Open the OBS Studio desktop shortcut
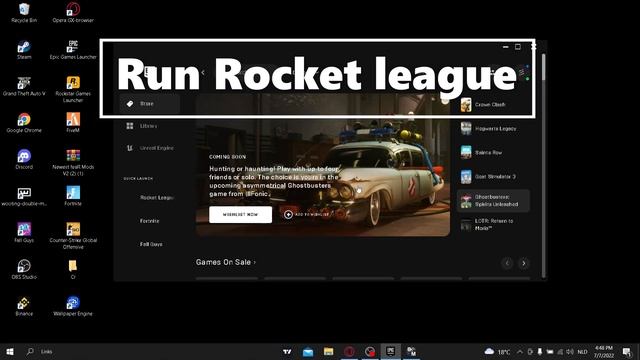 (24, 270)
